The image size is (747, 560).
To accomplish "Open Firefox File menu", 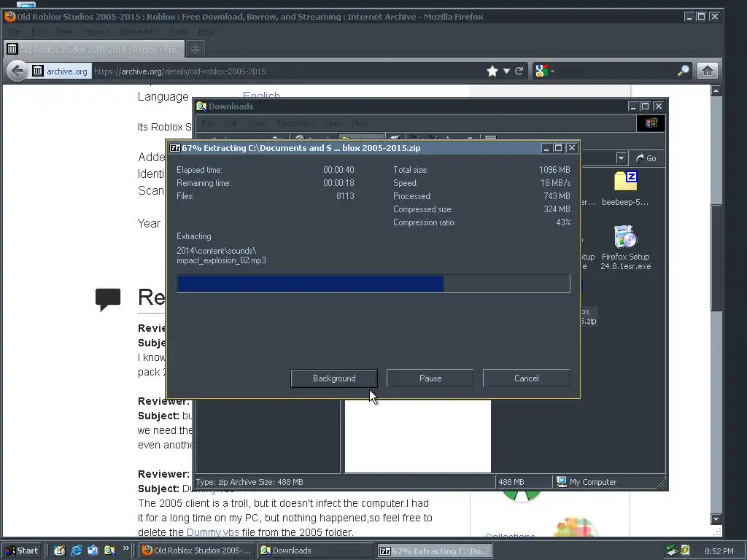I will tap(15, 31).
